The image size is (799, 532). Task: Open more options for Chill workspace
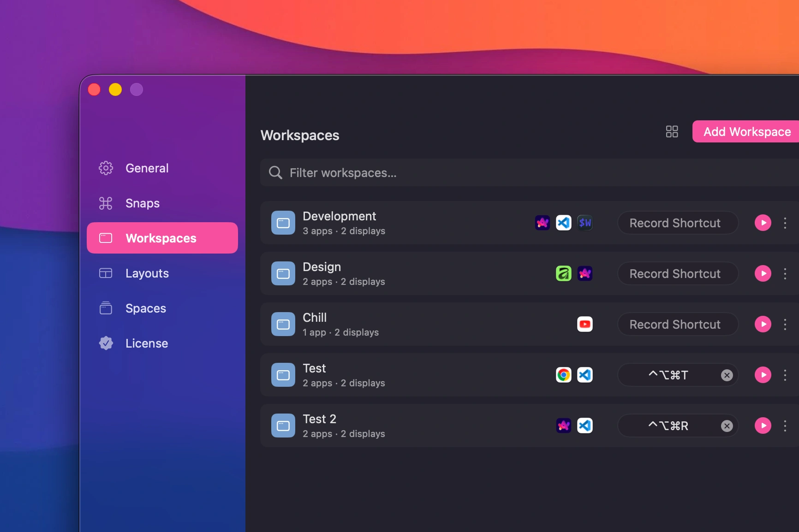[785, 325]
